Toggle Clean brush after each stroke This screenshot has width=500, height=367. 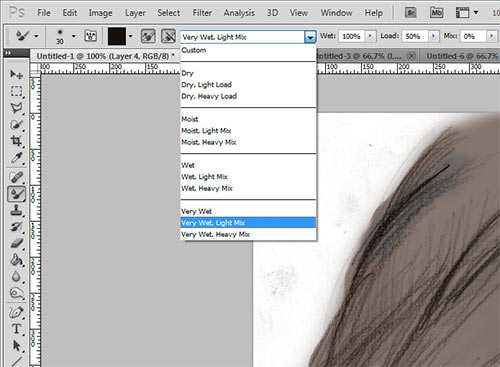[x=168, y=36]
